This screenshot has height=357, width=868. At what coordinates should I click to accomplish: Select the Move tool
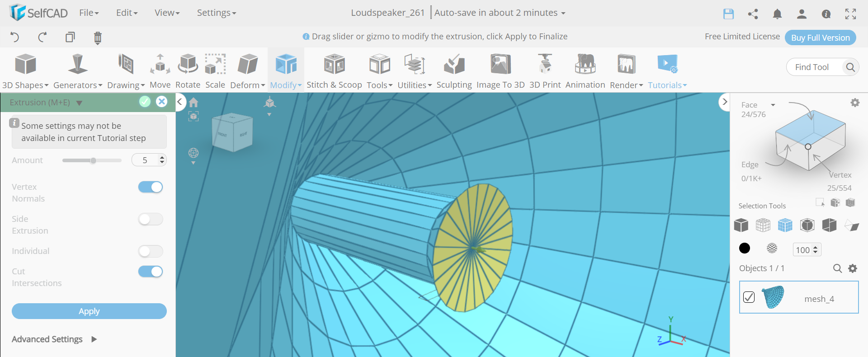160,71
